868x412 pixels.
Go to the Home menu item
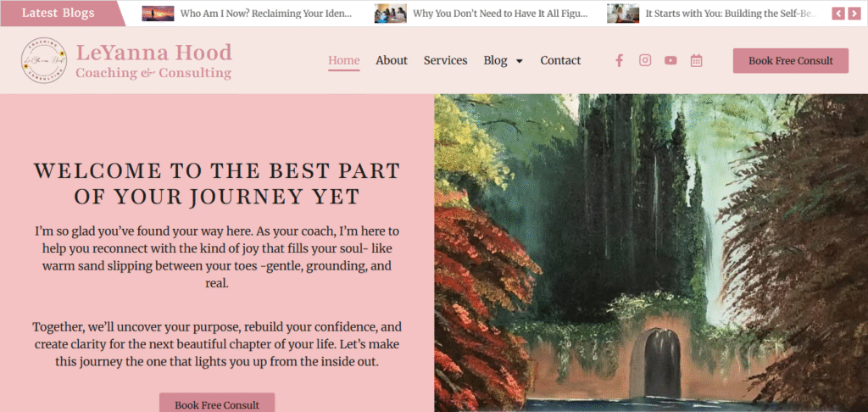(x=344, y=60)
